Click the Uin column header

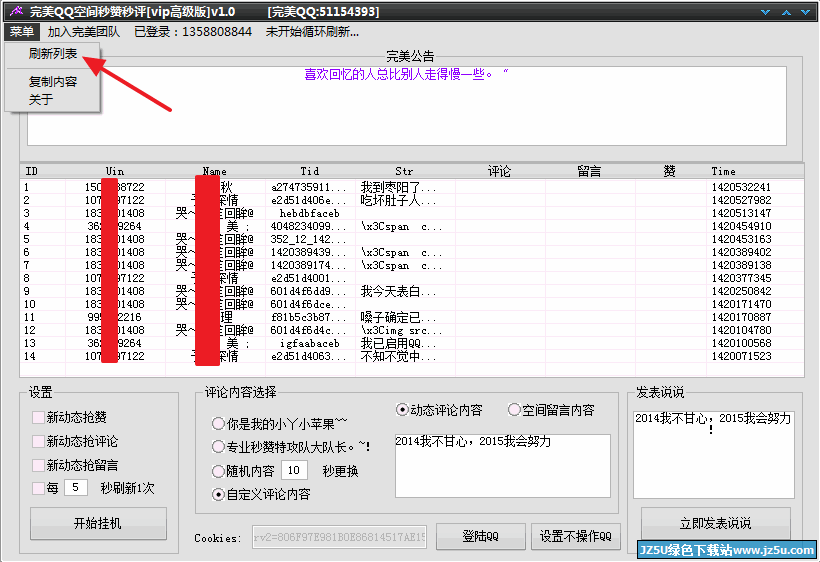[x=115, y=171]
